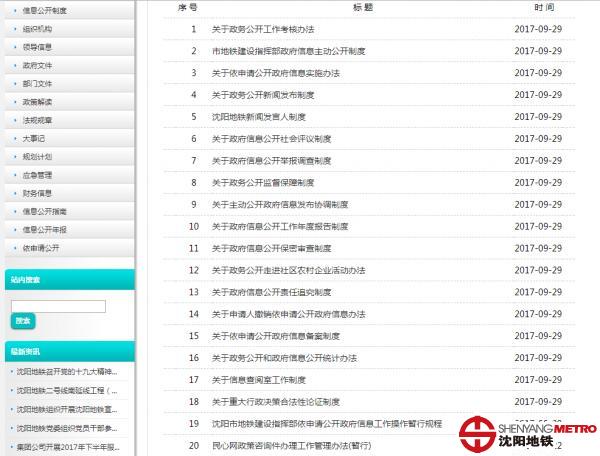Select 依申请公开 sidebar item
This screenshot has width=600, height=456.
tap(41, 248)
